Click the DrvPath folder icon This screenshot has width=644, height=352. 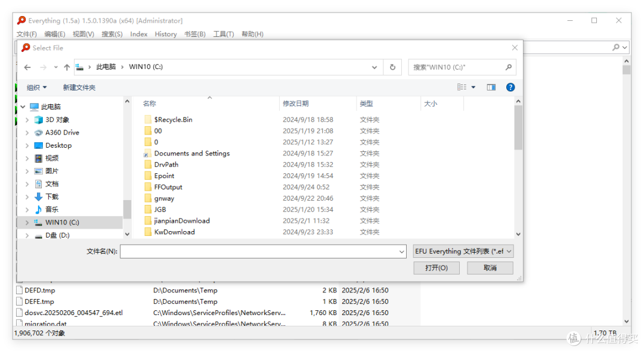[148, 164]
